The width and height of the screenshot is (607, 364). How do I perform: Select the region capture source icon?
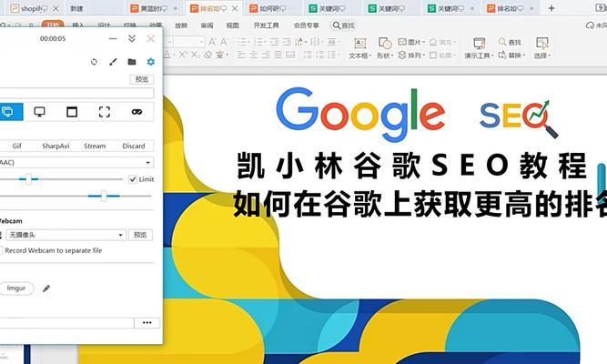click(x=105, y=112)
